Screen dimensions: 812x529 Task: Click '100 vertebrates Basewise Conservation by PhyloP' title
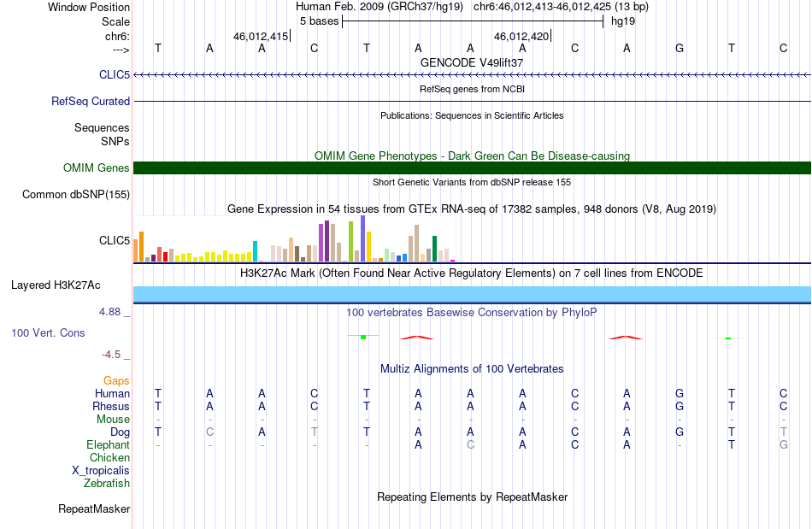click(x=472, y=313)
